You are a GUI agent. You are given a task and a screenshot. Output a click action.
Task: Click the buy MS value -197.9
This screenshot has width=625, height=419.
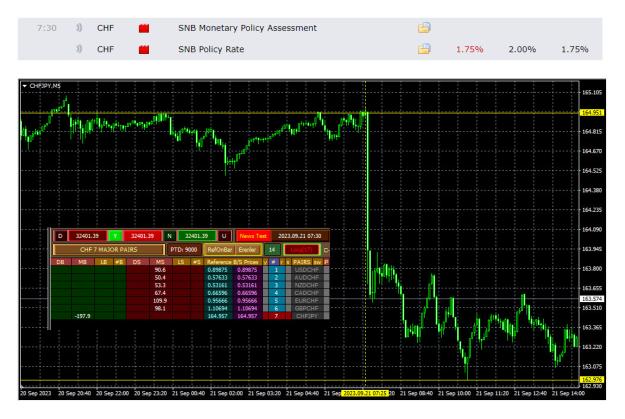tap(83, 316)
